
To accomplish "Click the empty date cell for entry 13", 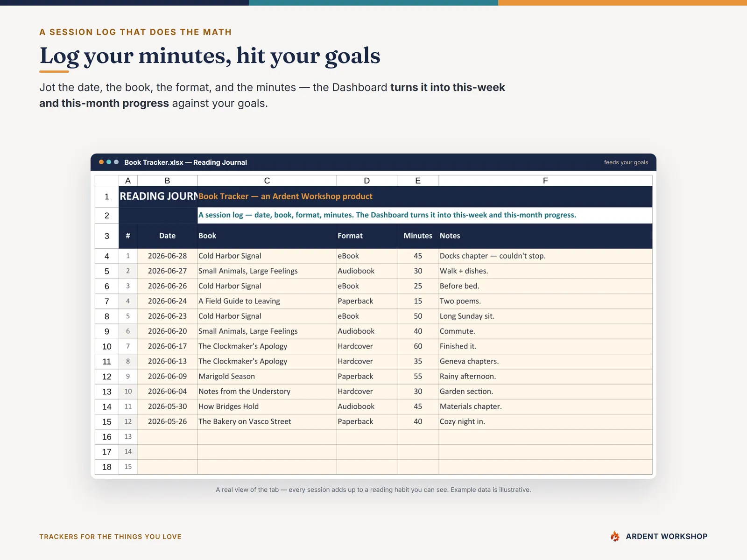I will [167, 436].
